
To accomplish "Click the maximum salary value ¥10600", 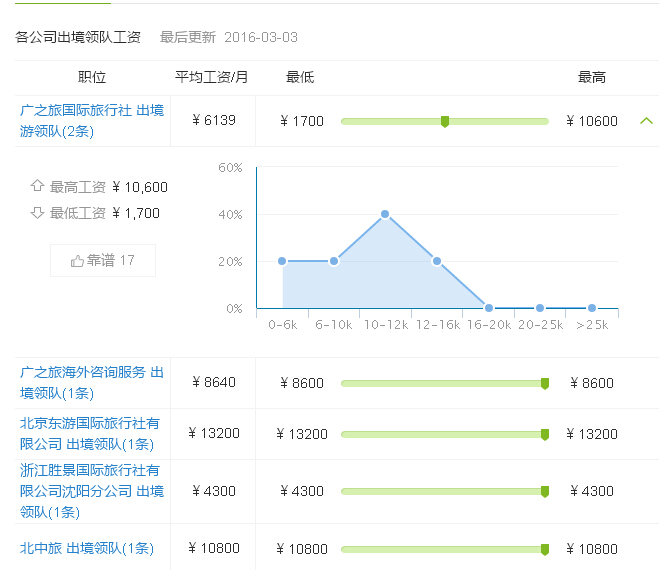I will click(592, 121).
